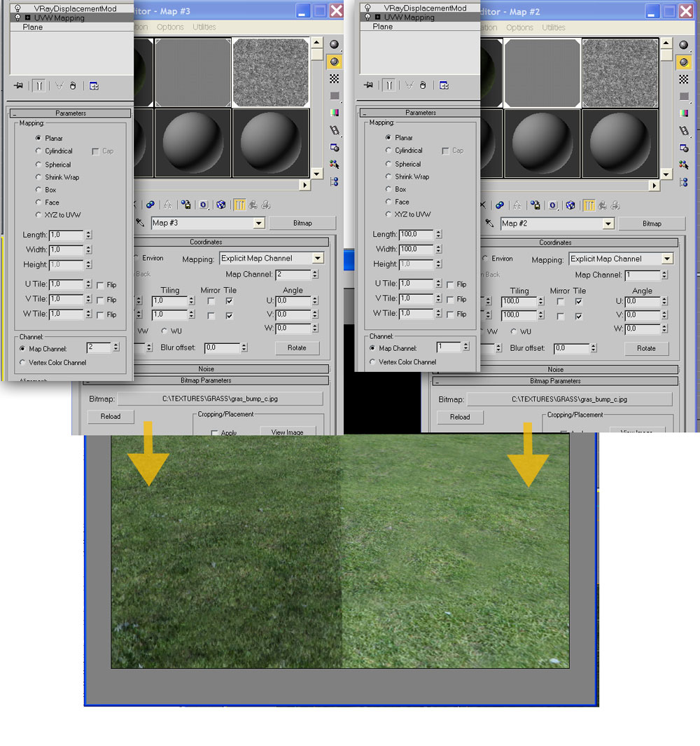
Task: Click Pin Stack icon in left modifier panel
Action: click(18, 85)
